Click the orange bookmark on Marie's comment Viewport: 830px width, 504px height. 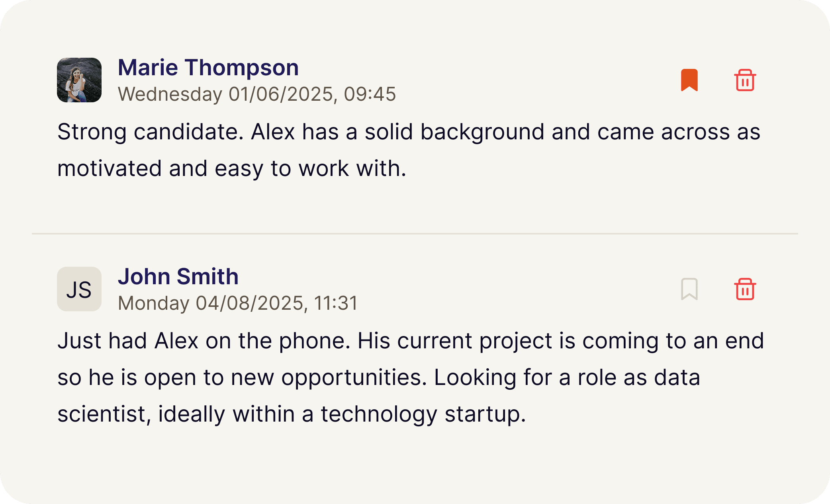click(689, 80)
